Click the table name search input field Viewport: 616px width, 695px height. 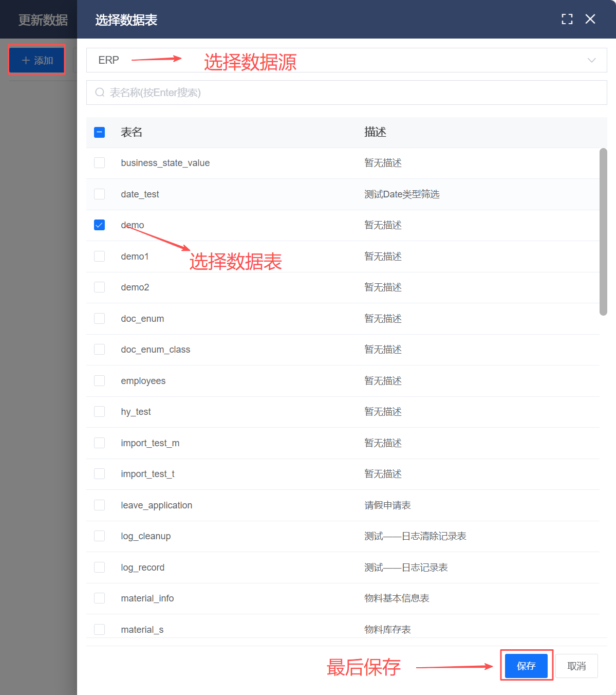tap(349, 93)
